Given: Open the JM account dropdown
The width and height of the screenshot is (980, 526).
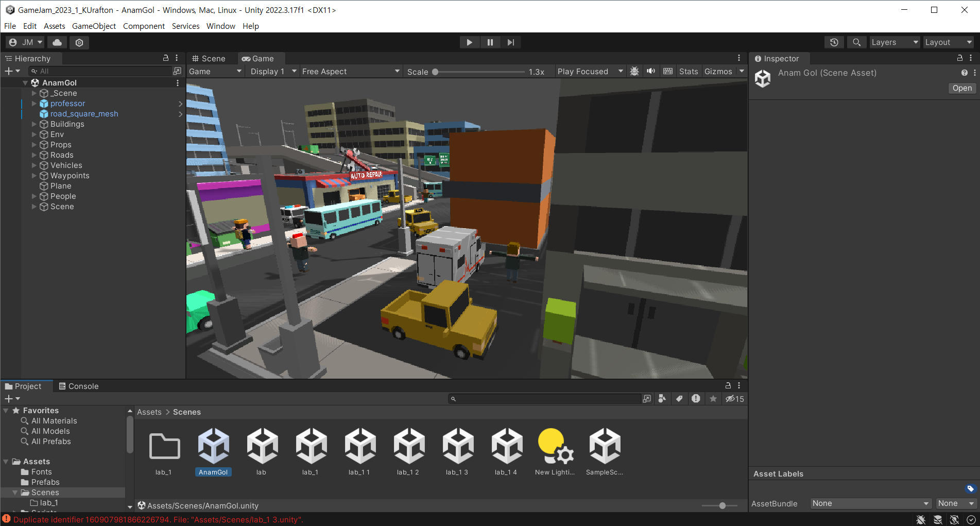Looking at the screenshot, I should 25,42.
